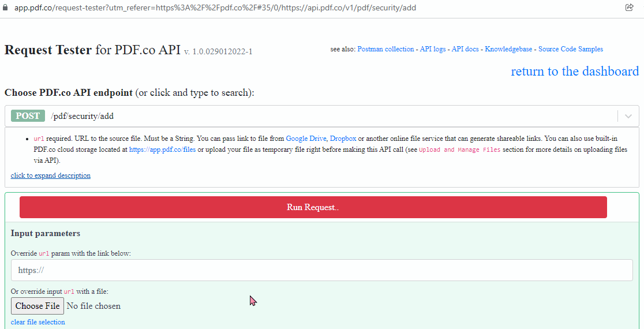
Task: Click the Input parameters heading
Action: [45, 233]
